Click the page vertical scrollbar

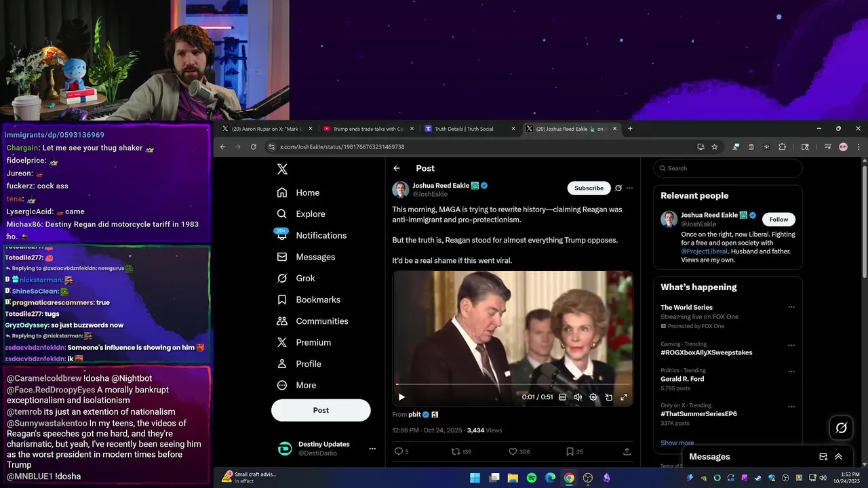click(864, 220)
